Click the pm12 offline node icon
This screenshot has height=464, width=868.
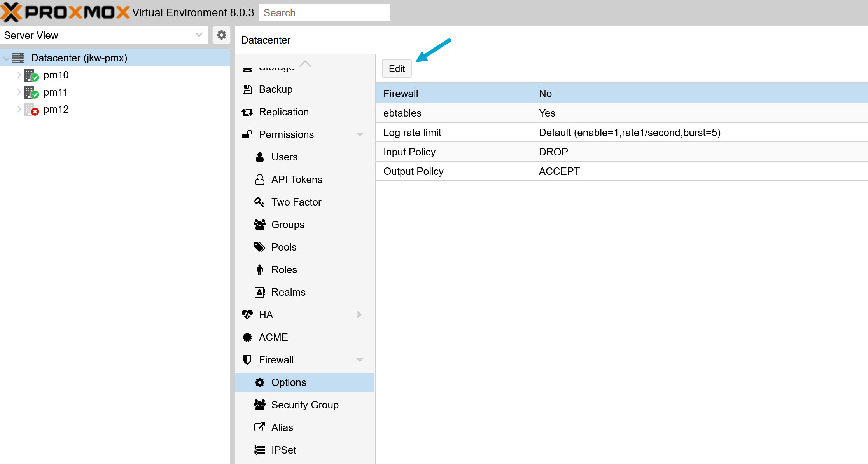[31, 110]
